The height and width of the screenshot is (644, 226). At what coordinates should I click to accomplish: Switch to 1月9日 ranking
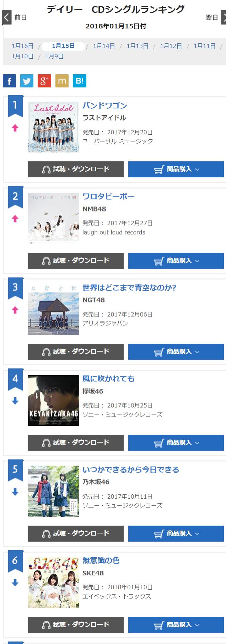click(x=54, y=57)
